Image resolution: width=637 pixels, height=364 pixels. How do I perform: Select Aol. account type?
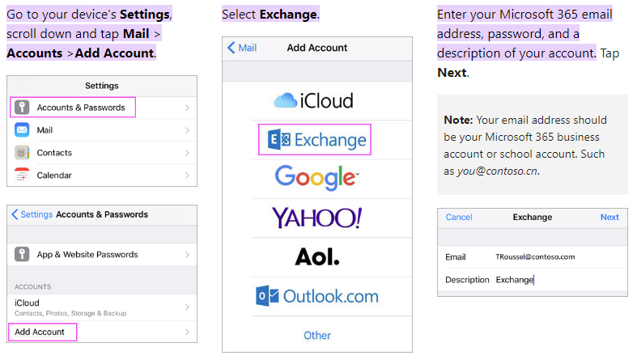coord(316,256)
